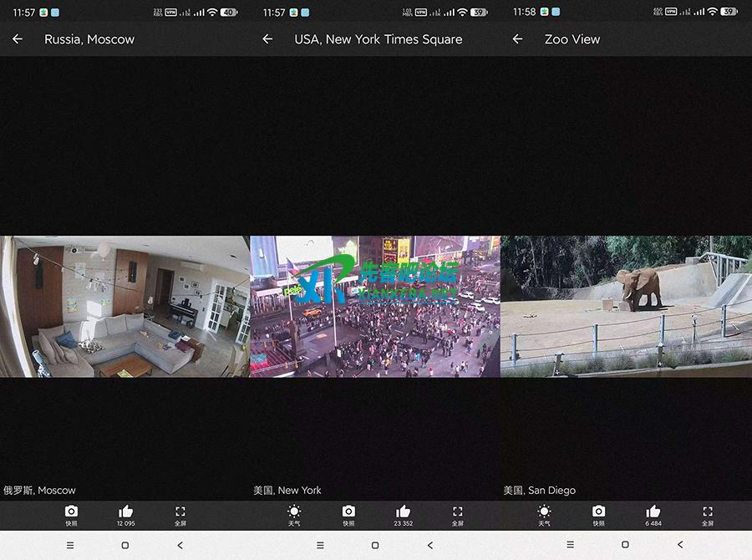Viewport: 752px width, 560px height.
Task: Expand the Times Square video to fullscreen
Action: click(x=457, y=514)
